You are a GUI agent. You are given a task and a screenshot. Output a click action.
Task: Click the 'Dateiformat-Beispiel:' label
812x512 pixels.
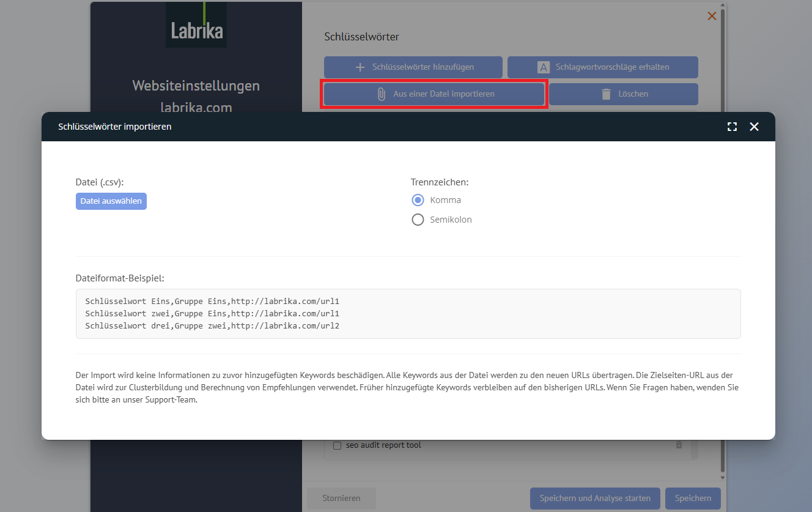click(120, 278)
